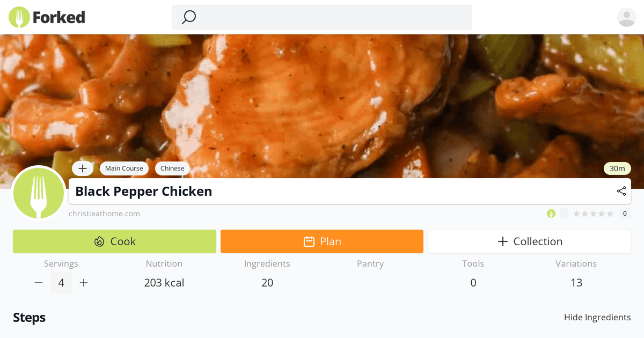
Task: Hide the ingredients list
Action: point(597,317)
